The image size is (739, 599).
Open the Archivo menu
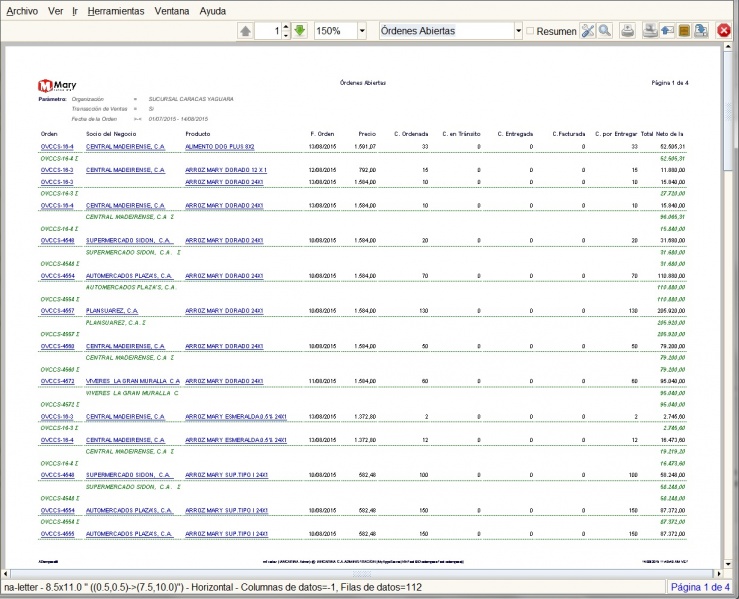(22, 11)
